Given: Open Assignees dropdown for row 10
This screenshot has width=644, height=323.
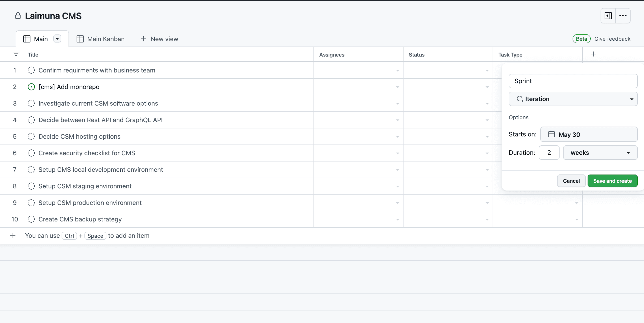Looking at the screenshot, I should tap(397, 220).
